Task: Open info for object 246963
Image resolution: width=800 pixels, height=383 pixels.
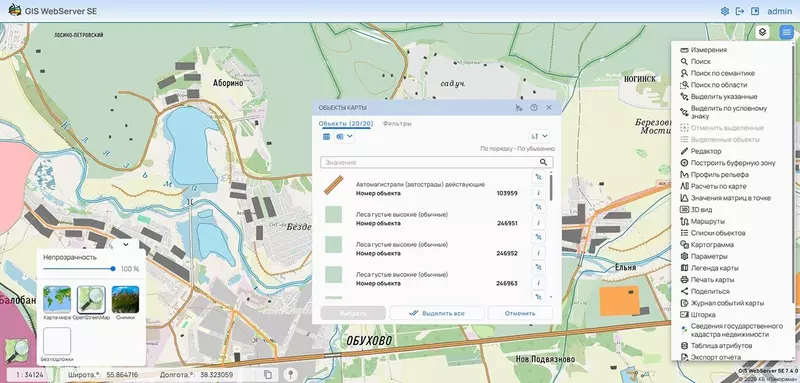Action: [x=538, y=283]
